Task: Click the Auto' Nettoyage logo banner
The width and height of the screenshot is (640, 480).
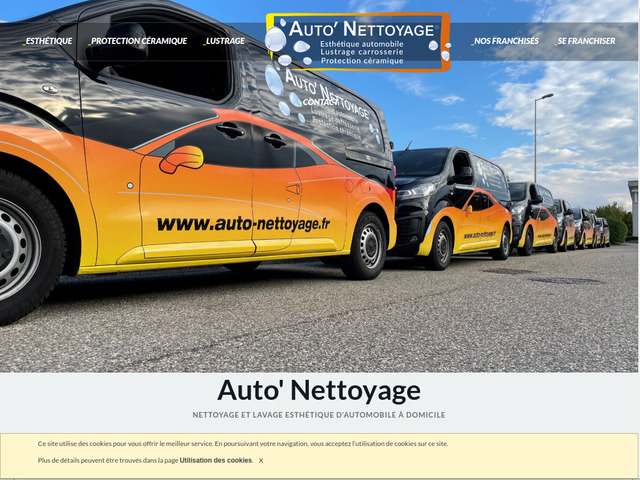Action: point(358,41)
